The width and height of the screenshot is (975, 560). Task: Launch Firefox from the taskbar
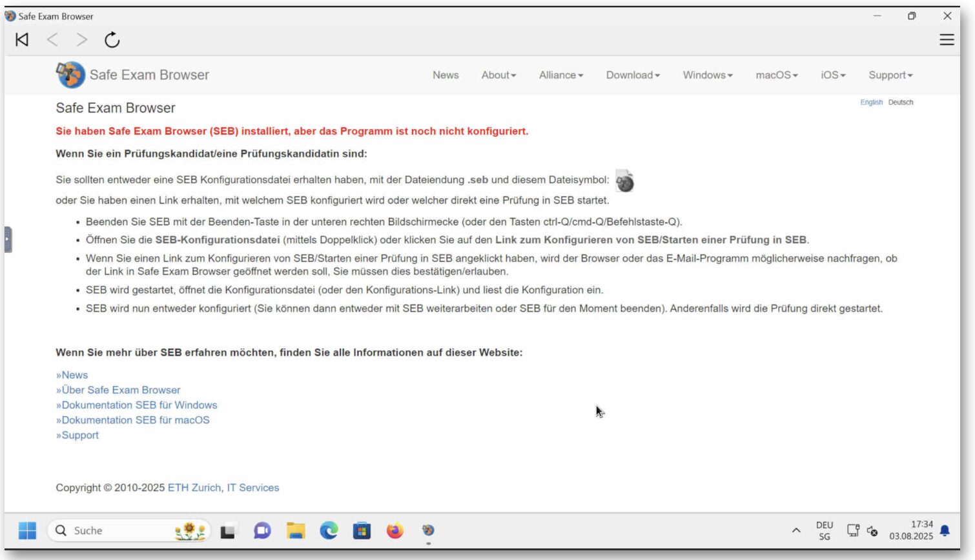coord(395,531)
